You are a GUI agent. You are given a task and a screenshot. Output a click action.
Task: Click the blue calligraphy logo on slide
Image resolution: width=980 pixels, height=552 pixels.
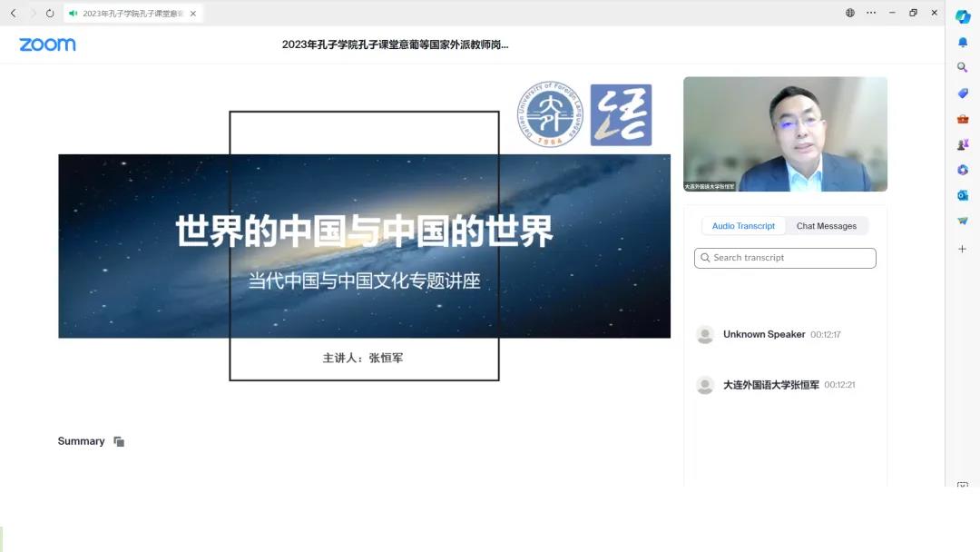click(x=621, y=115)
